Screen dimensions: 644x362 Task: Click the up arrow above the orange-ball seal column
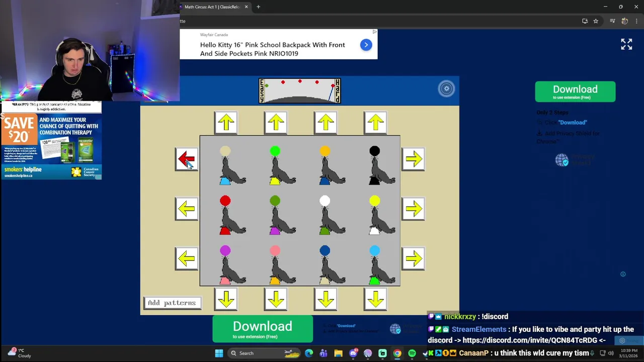tap(326, 123)
